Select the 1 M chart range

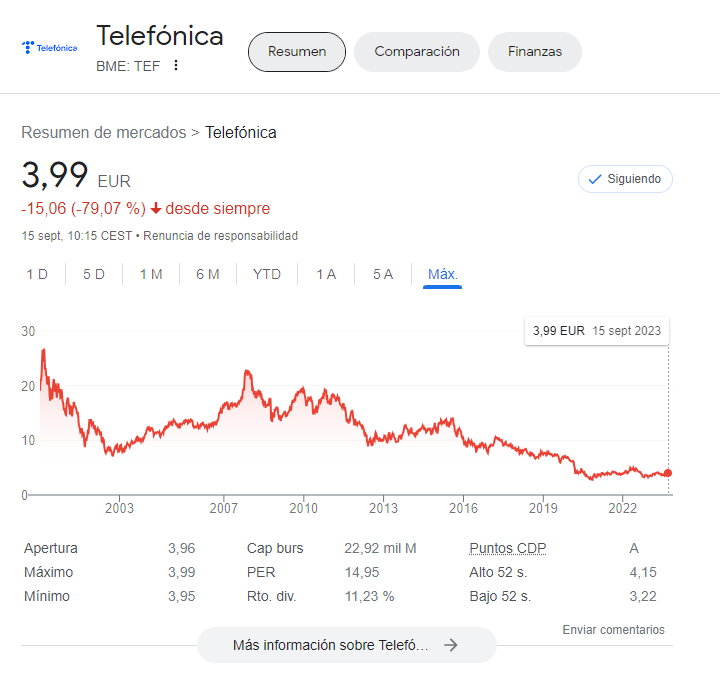(x=151, y=275)
